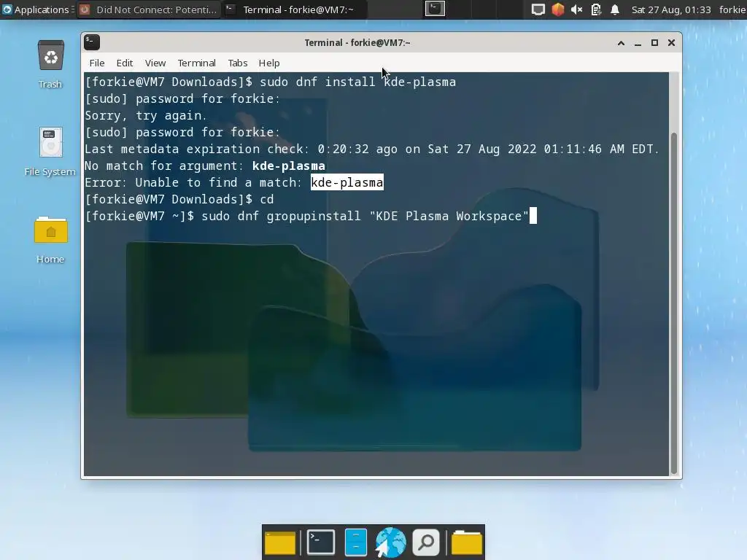This screenshot has height=560, width=747.
Task: Launch the terminal emulator from the dock
Action: (x=321, y=542)
